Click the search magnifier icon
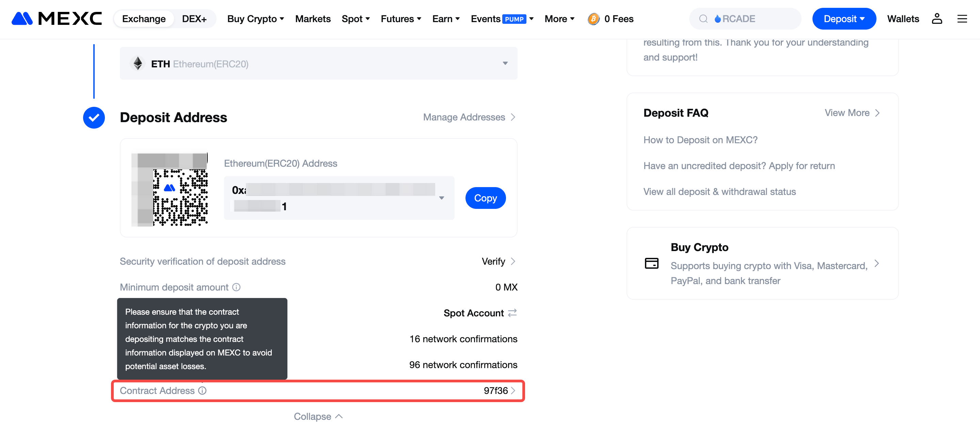980x430 pixels. click(704, 19)
